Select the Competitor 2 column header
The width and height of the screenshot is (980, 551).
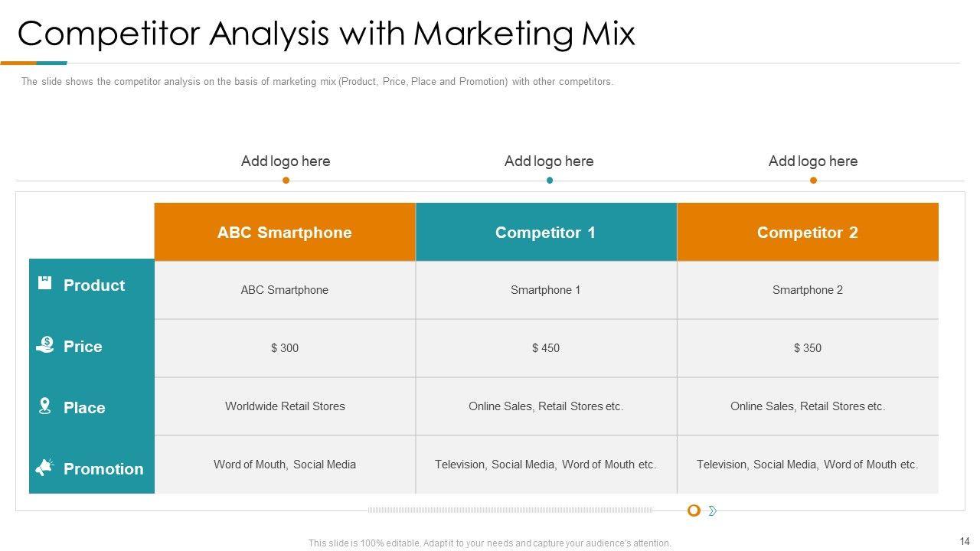tap(807, 233)
